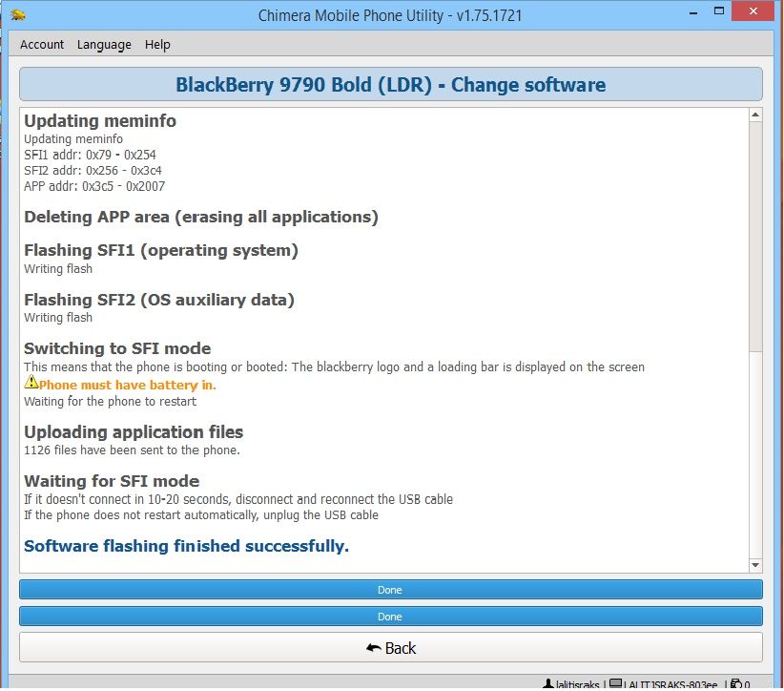784x691 pixels.
Task: Open the Help menu
Action: [157, 45]
